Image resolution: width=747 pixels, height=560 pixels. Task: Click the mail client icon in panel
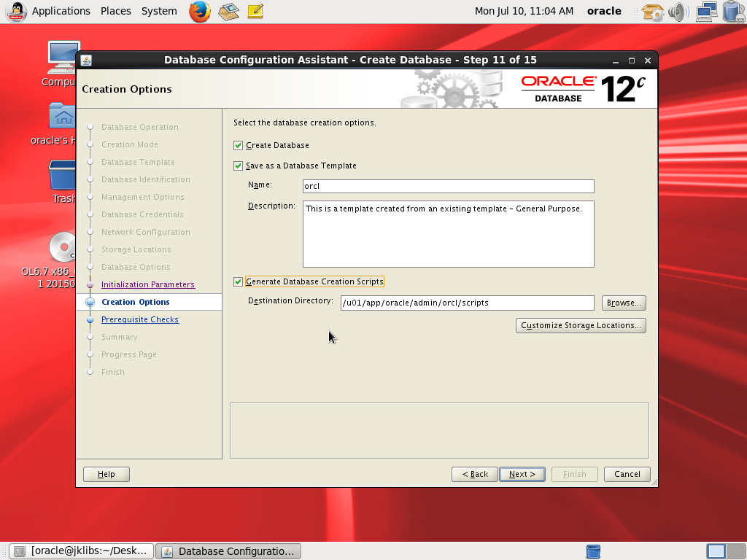229,11
